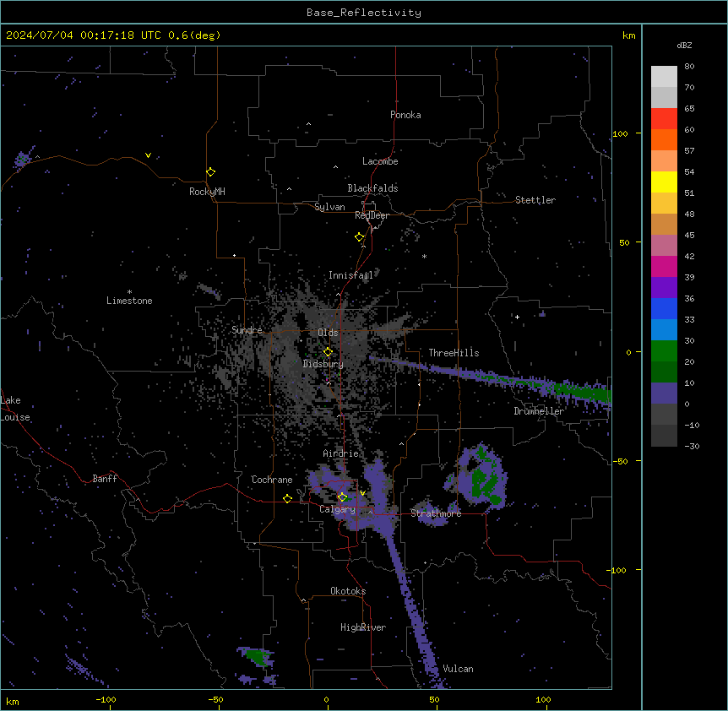728x711 pixels.
Task: Click the Drumheller label
Action: tap(539, 411)
